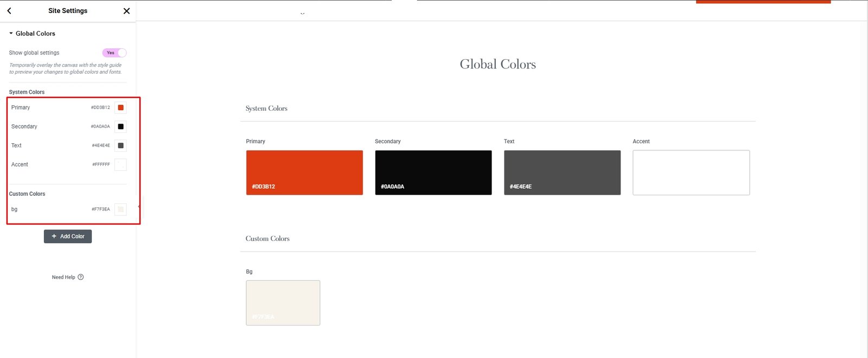Screen dimensions: 868x358
Task: Click the #0A0A0A hex value in sidebar
Action: tap(100, 126)
